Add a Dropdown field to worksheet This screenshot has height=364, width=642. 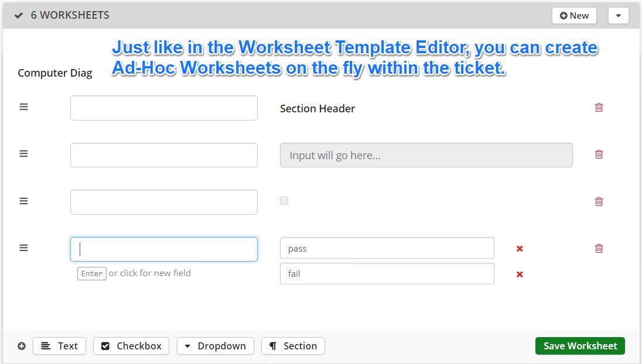[215, 346]
